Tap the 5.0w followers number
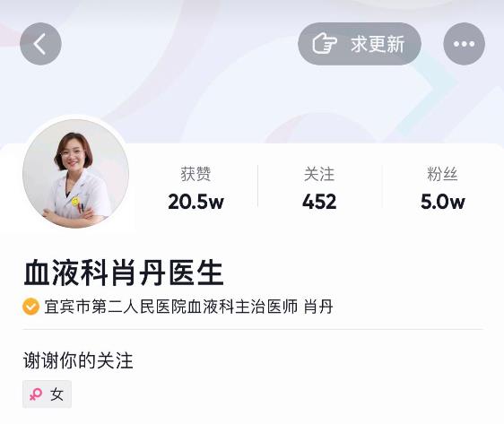The image size is (504, 424). click(x=443, y=202)
